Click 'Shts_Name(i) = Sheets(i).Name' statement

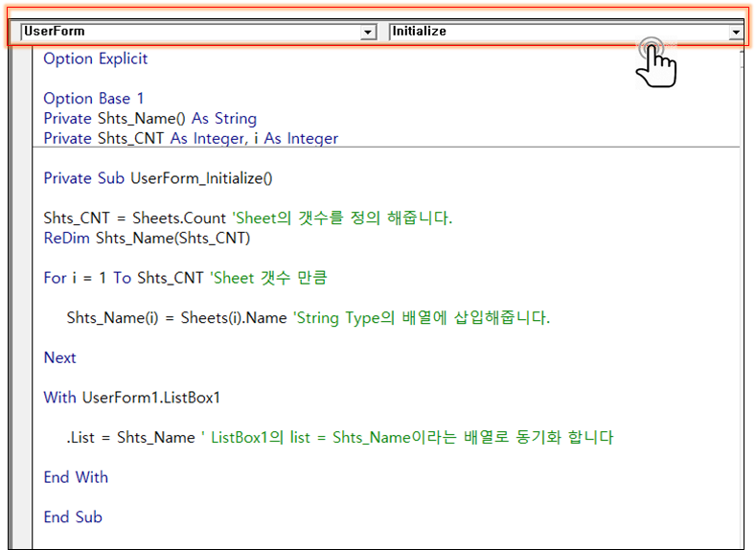(x=176, y=318)
